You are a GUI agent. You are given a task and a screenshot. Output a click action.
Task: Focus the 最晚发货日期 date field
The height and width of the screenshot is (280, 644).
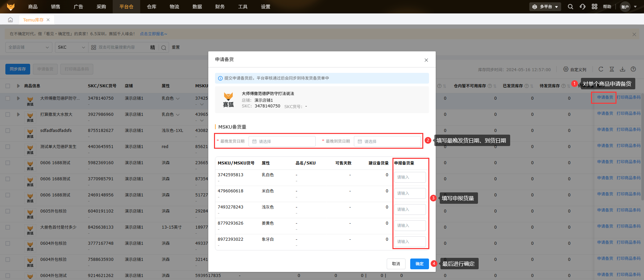point(282,141)
